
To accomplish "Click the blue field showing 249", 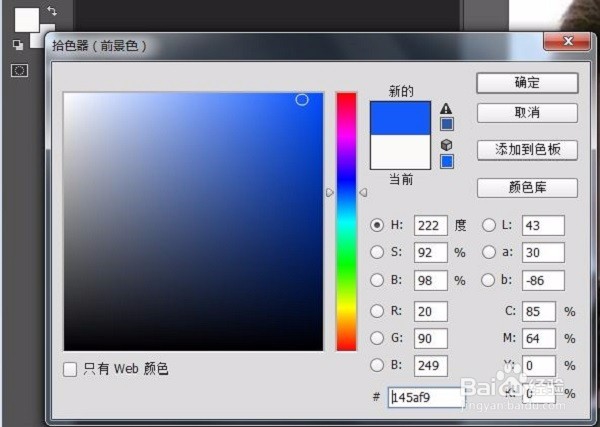I will pos(430,365).
